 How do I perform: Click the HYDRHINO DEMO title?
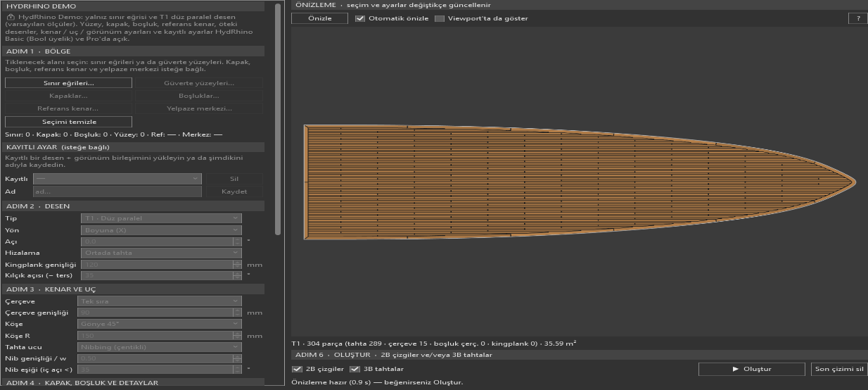click(41, 6)
